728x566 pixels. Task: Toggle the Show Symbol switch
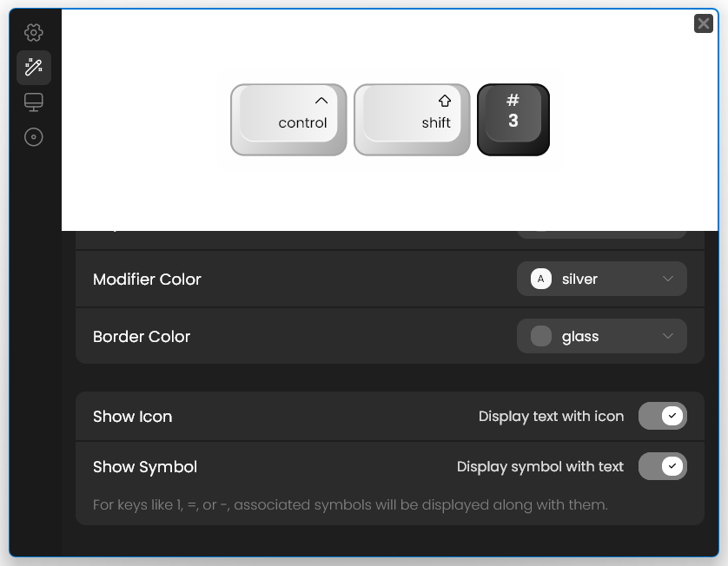point(663,466)
